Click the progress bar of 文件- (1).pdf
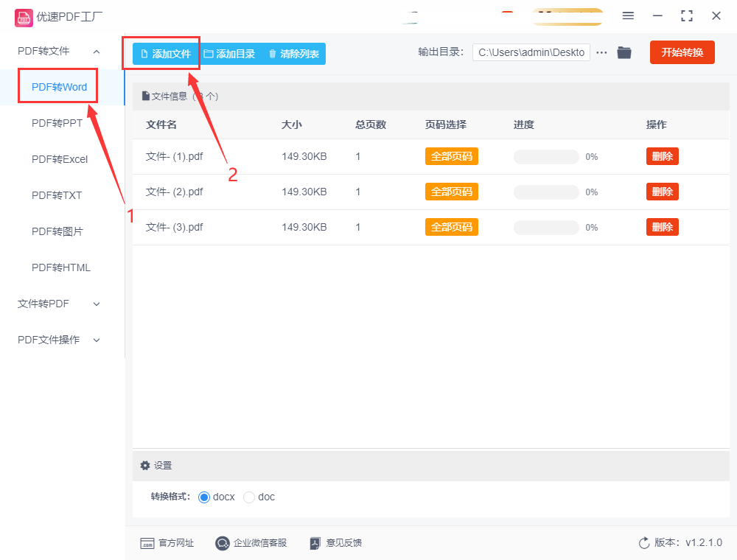This screenshot has height=560, width=737. tap(546, 157)
